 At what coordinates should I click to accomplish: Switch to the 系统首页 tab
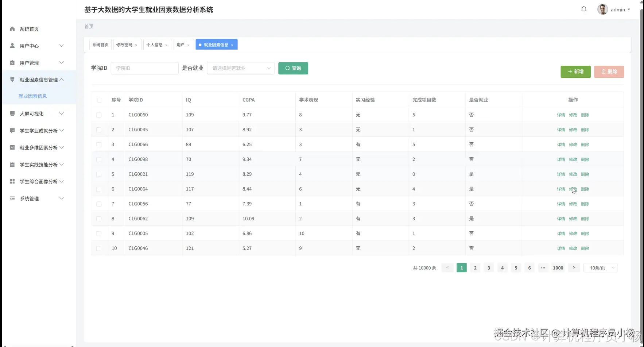100,45
